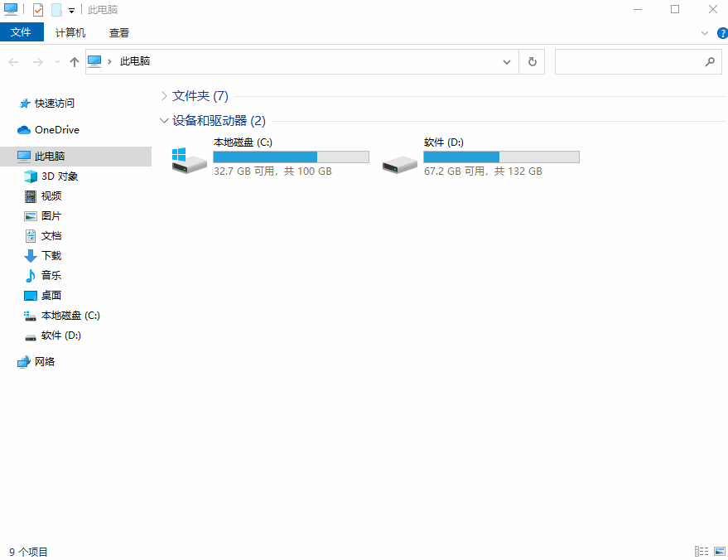Switch to large icons view on status bar
The image size is (728, 560).
(717, 551)
